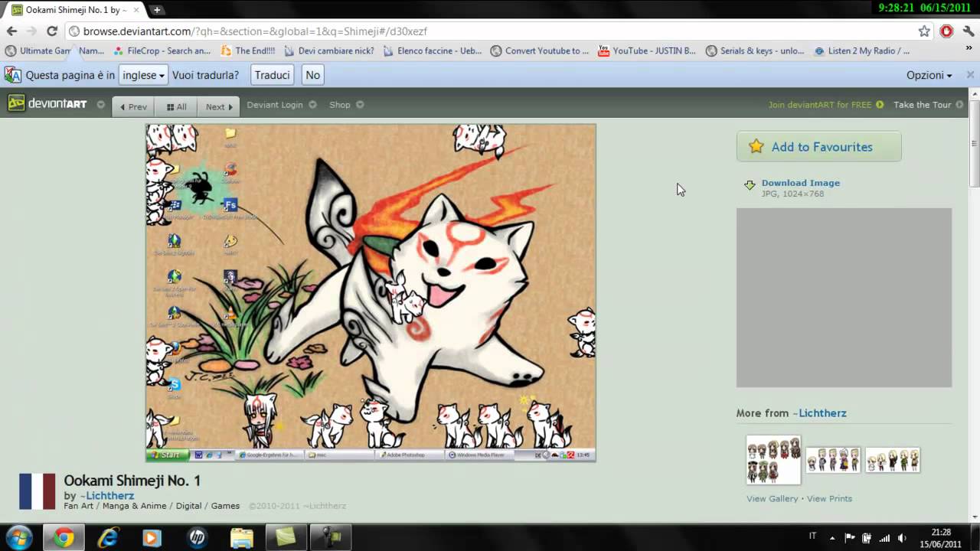This screenshot has width=980, height=551.
Task: Click the deviantART logo
Action: point(47,104)
